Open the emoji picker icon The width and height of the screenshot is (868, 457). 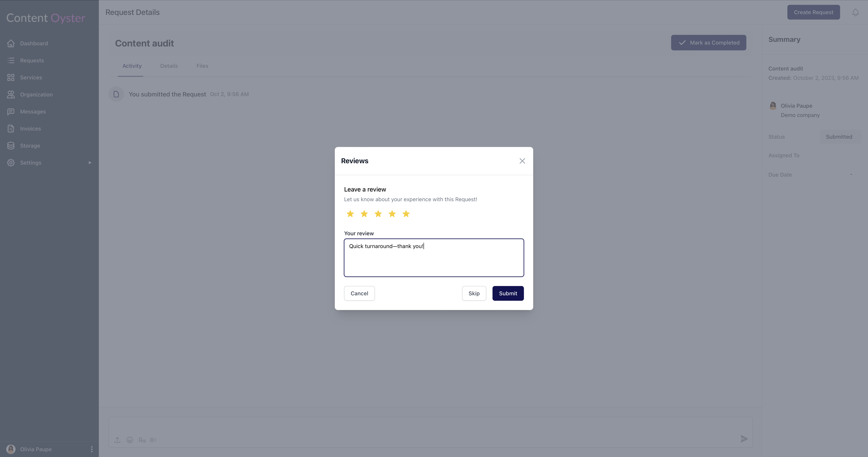coord(130,440)
